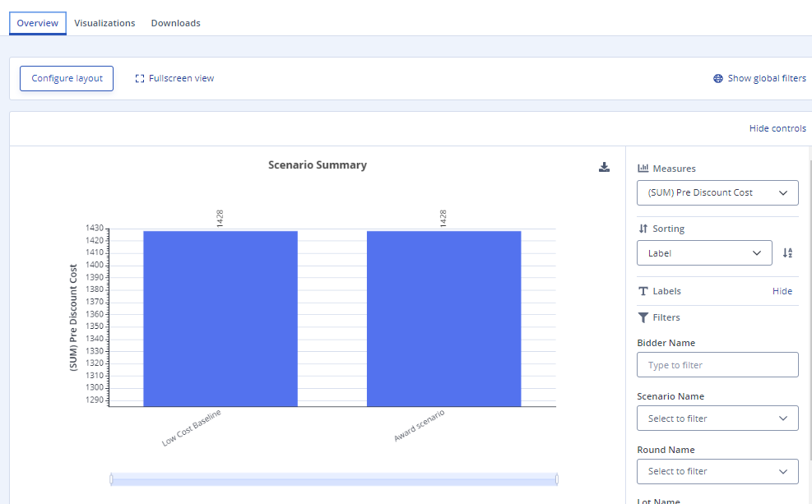812x504 pixels.
Task: Click the Sorting arrows icon
Action: pos(643,229)
